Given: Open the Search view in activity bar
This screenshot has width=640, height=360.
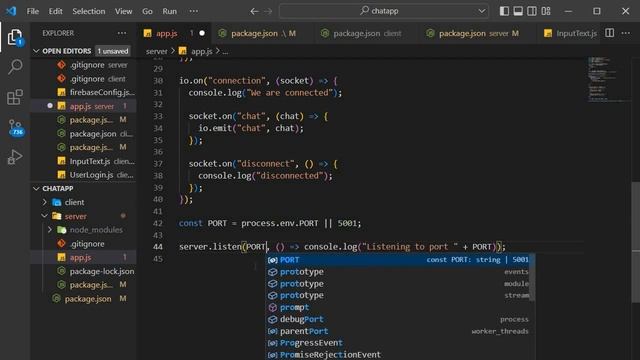Looking at the screenshot, I should coord(15,66).
